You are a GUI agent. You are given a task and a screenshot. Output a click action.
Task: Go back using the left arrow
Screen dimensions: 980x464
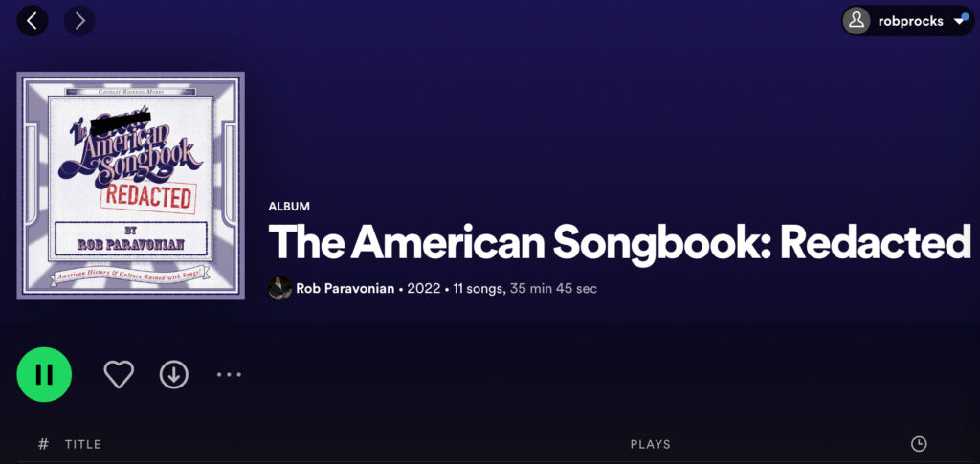pos(33,21)
